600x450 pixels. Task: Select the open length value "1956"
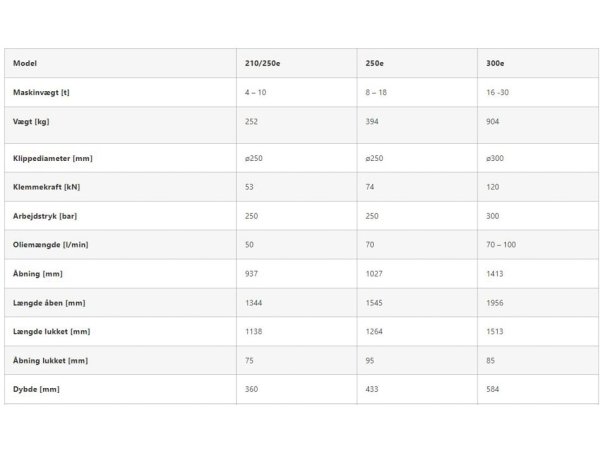[x=495, y=302]
